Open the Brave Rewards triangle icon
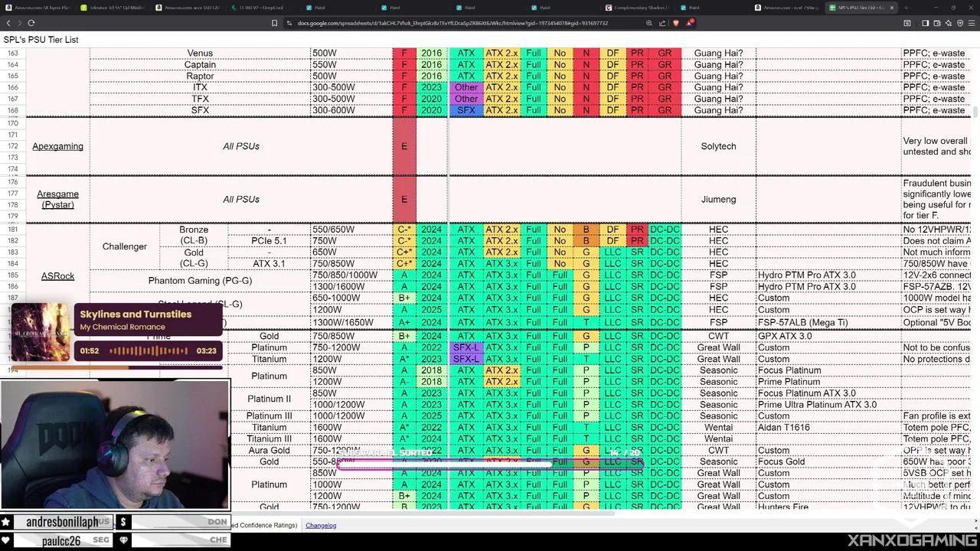This screenshot has width=980, height=551. (x=691, y=23)
